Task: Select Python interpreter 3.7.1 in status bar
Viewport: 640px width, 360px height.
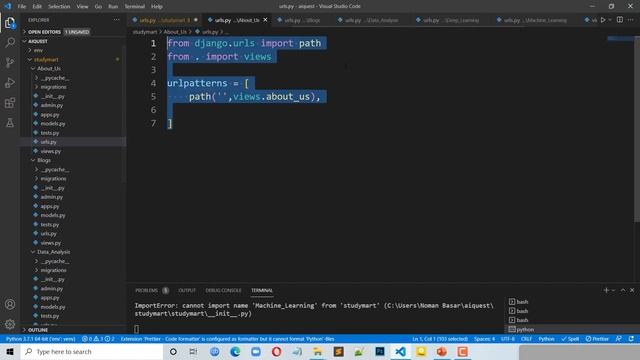Action: (40, 339)
